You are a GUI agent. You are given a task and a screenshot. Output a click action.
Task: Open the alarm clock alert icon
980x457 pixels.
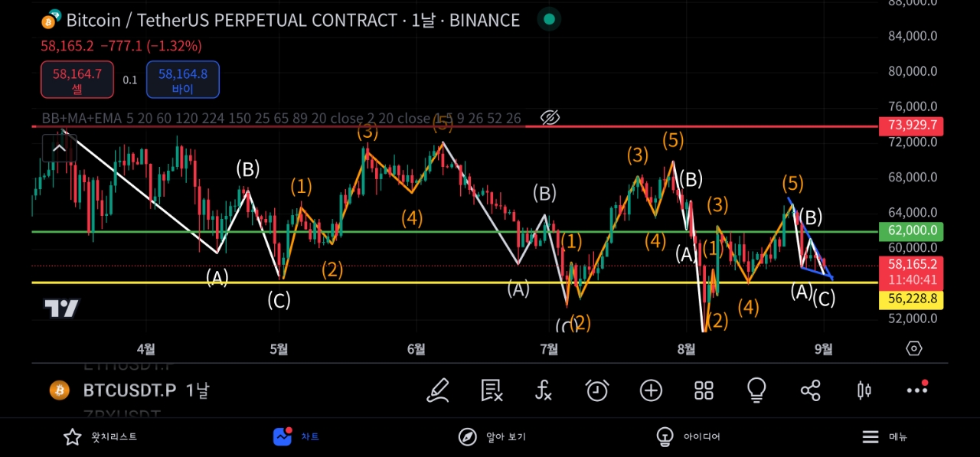pyautogui.click(x=597, y=390)
